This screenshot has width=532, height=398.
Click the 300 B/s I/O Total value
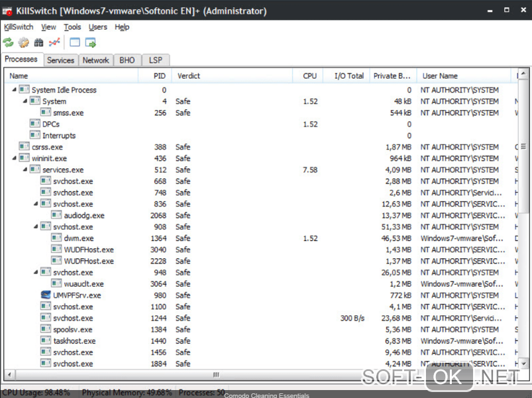pos(352,318)
